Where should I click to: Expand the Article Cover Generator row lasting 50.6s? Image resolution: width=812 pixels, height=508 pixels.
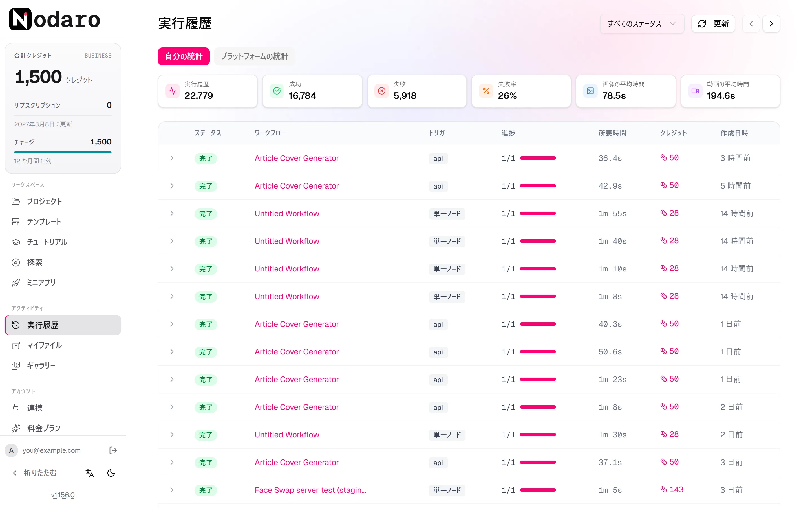(172, 352)
